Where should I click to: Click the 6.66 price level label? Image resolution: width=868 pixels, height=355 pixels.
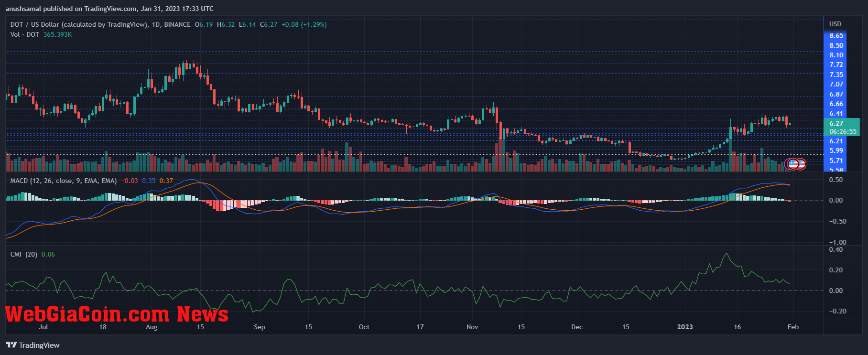click(x=836, y=104)
